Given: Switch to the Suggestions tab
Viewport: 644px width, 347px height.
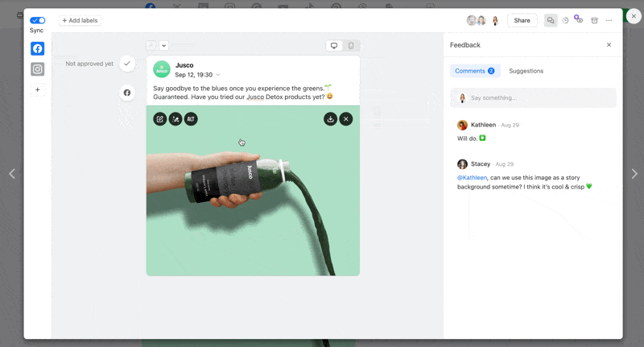Looking at the screenshot, I should (x=526, y=71).
